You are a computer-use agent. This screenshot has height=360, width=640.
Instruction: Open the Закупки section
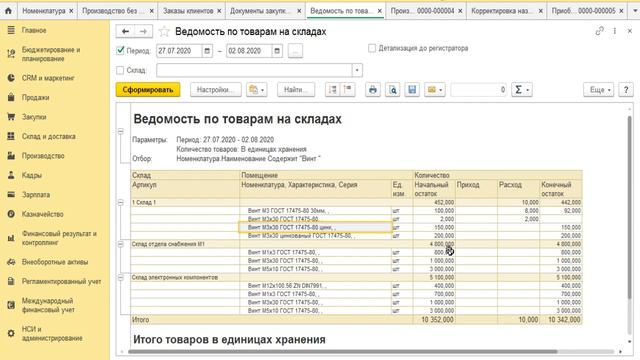[34, 117]
